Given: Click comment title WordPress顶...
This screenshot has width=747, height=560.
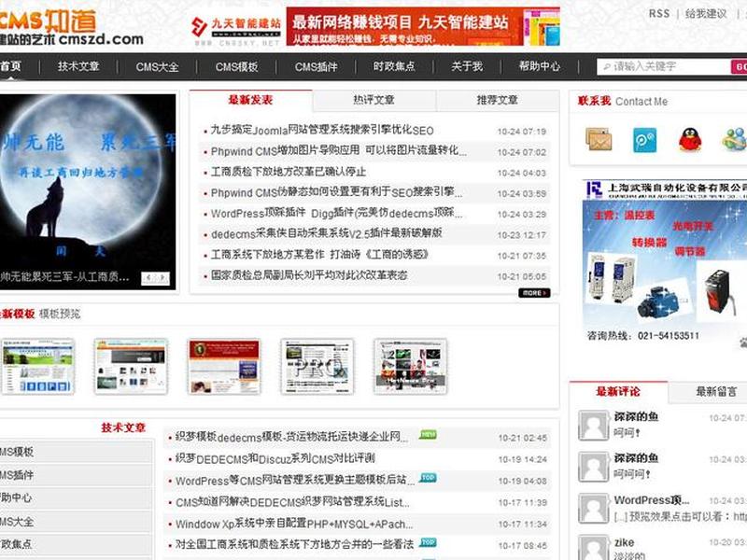Looking at the screenshot, I should point(652,500).
